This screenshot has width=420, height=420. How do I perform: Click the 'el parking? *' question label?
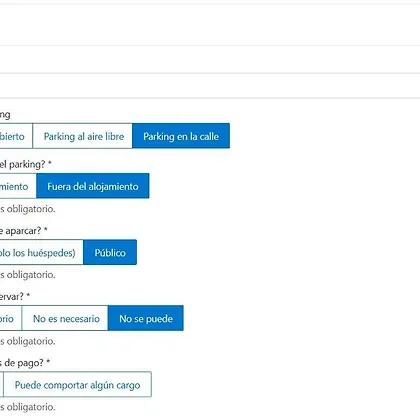(x=26, y=164)
